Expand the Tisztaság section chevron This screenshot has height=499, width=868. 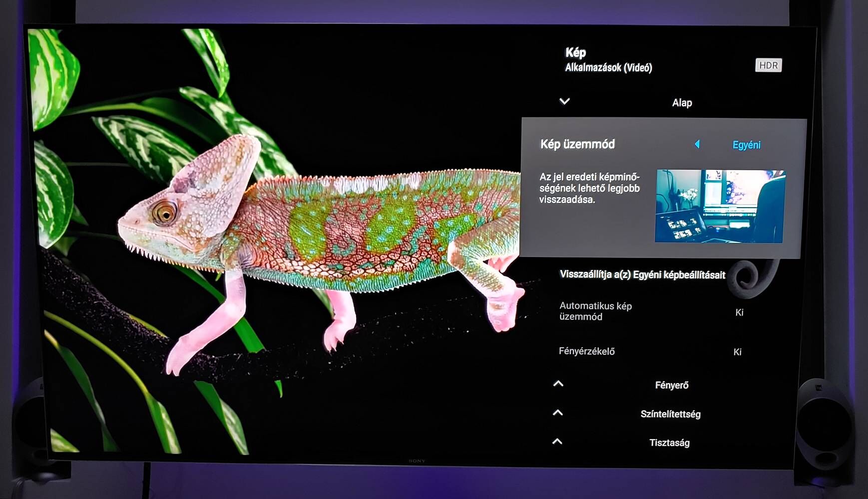pos(557,442)
